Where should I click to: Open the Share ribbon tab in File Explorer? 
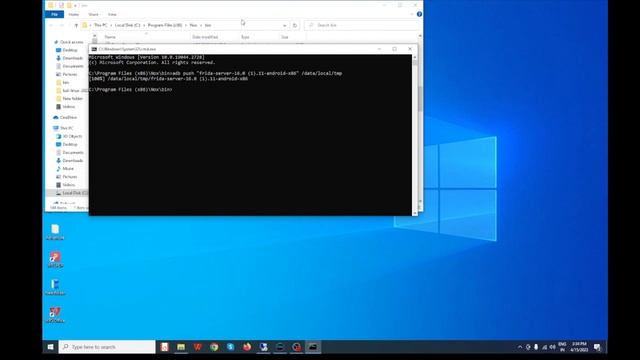[x=93, y=14]
